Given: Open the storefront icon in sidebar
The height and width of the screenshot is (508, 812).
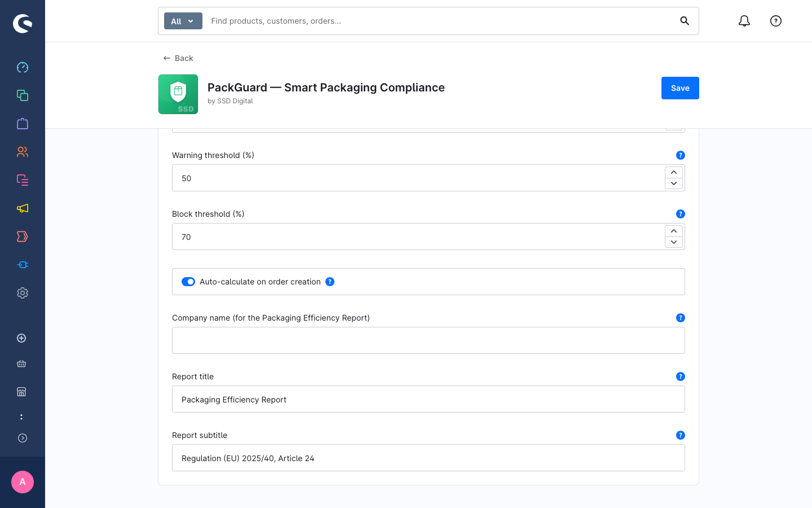Looking at the screenshot, I should coord(21,392).
